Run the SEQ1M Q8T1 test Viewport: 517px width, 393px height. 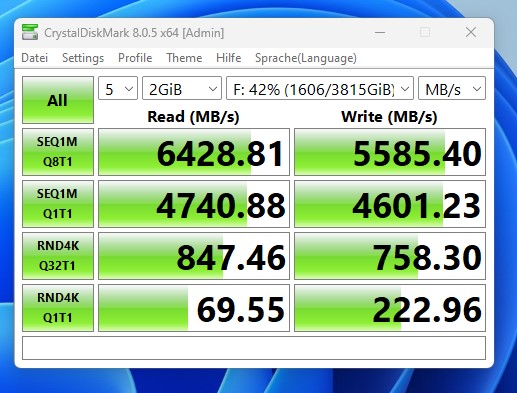pyautogui.click(x=58, y=152)
